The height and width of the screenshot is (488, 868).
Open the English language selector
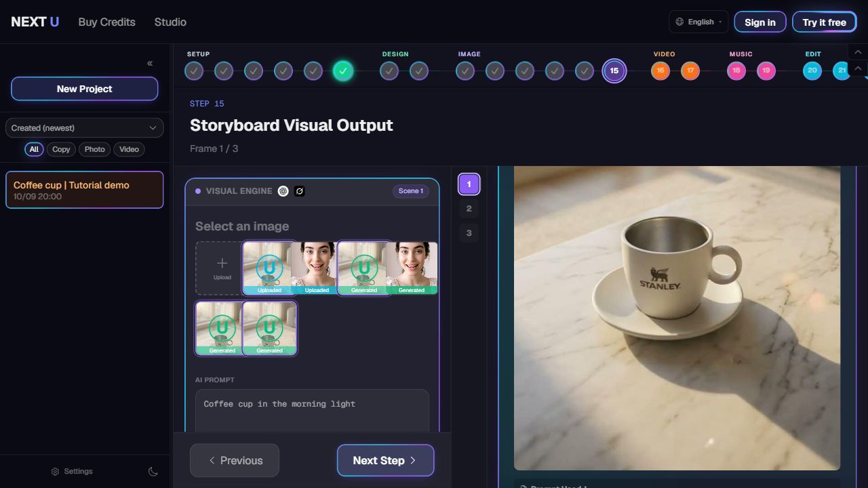698,22
